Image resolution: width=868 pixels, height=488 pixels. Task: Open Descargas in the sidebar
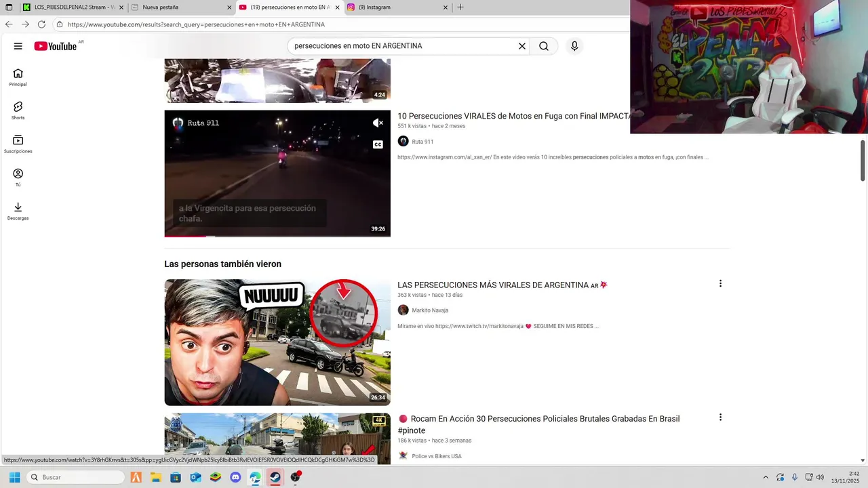pyautogui.click(x=18, y=211)
